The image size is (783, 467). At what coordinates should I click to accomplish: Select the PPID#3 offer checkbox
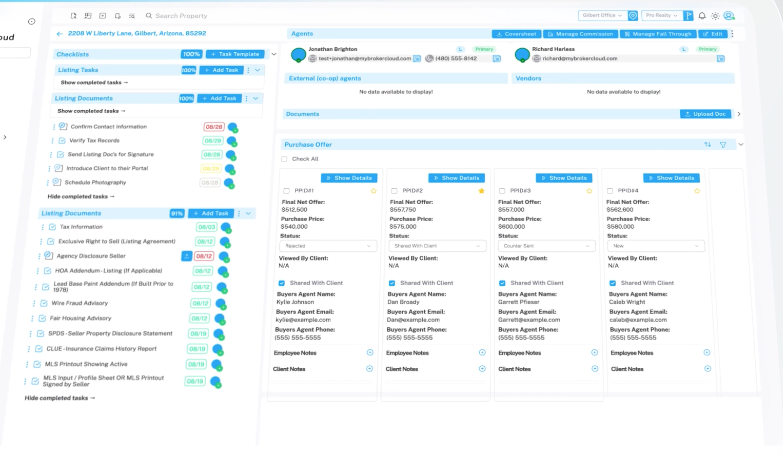[502, 190]
